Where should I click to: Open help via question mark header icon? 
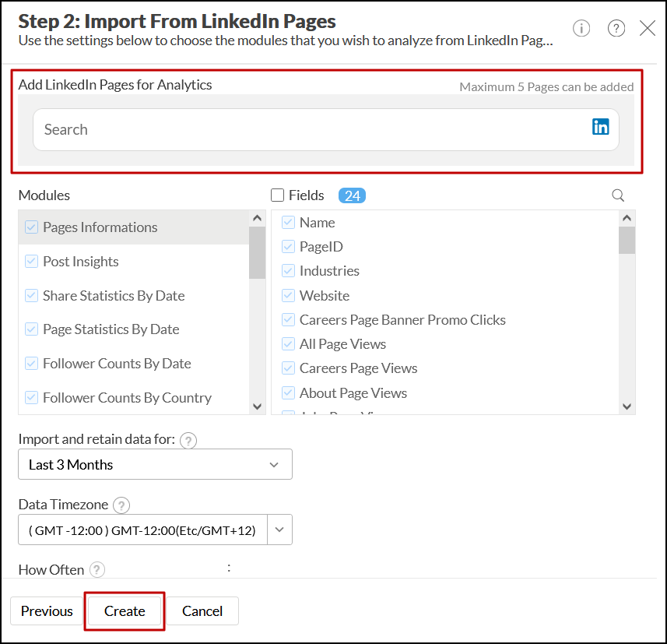tap(616, 29)
